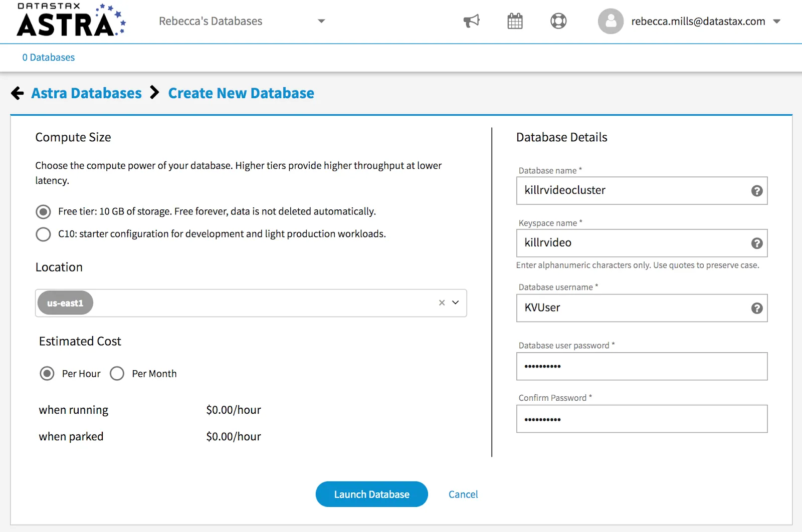Focus the Database user password field
Viewport: 802px width, 532px height.
click(x=642, y=366)
